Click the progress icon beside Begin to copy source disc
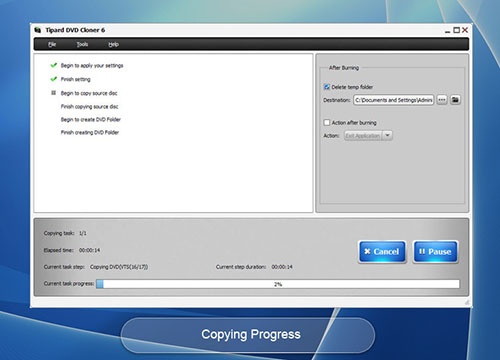Viewport: 500px width, 360px height. pyautogui.click(x=53, y=93)
